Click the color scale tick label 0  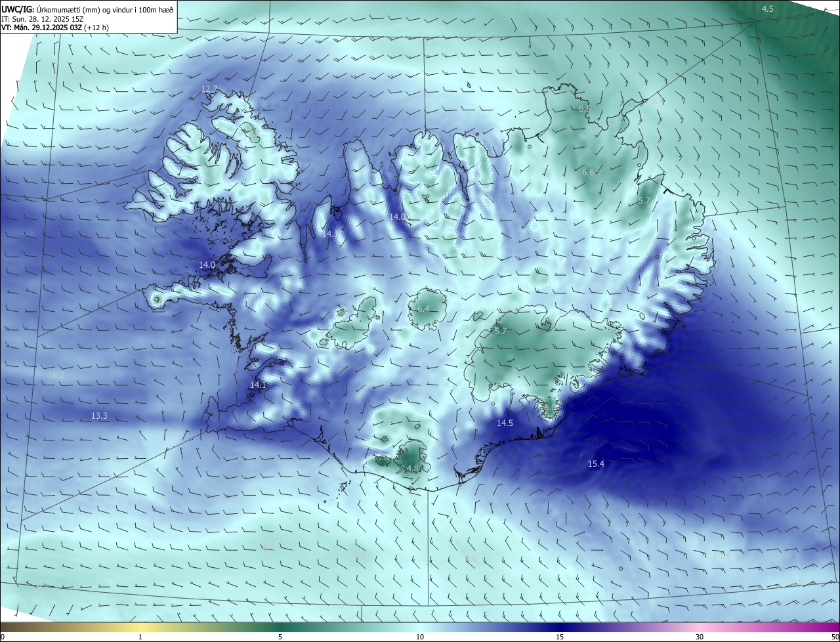coord(3,637)
